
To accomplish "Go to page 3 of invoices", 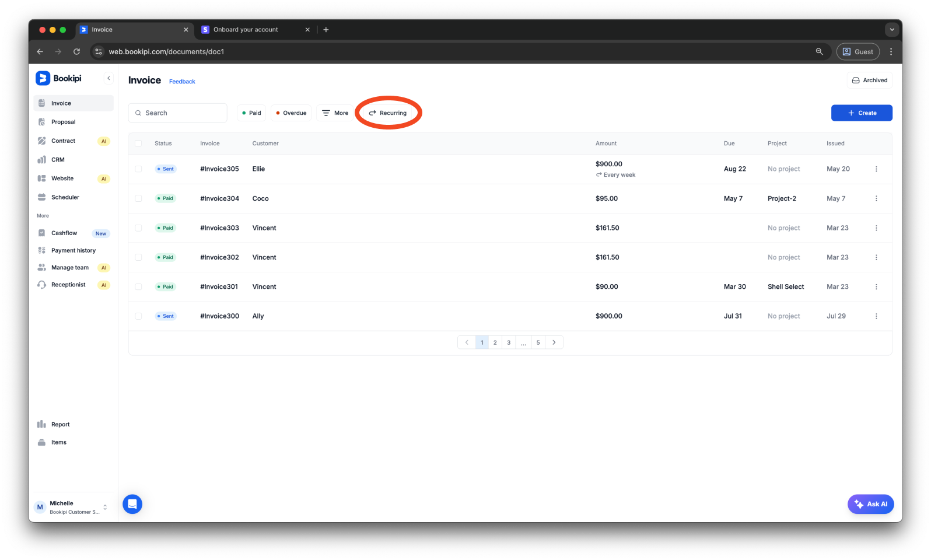I will click(x=509, y=342).
